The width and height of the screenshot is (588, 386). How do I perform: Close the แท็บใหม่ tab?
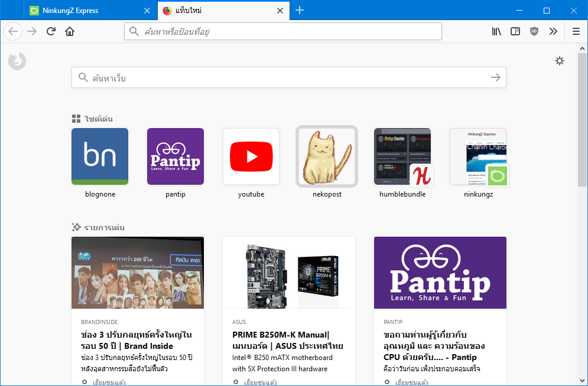(280, 11)
